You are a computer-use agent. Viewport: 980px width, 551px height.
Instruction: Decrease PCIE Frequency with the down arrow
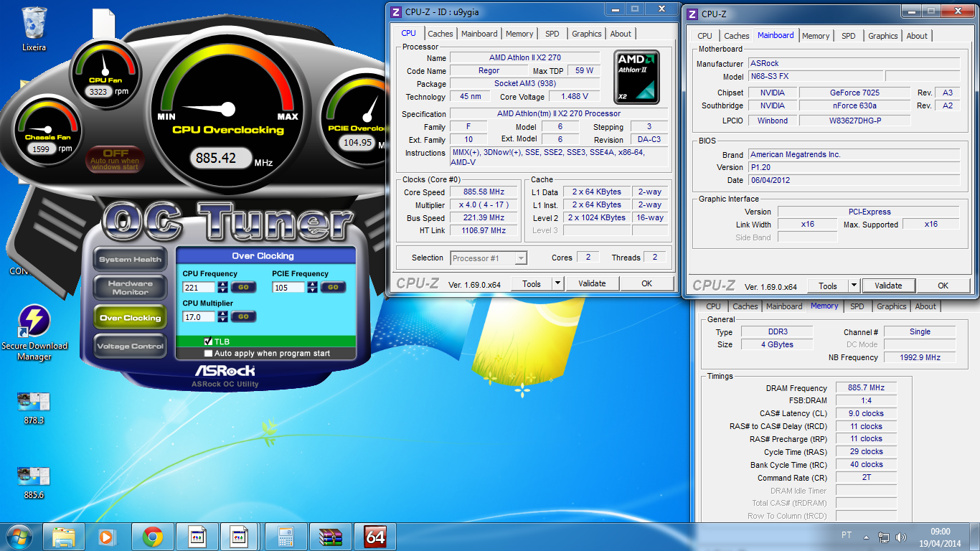click(x=312, y=290)
